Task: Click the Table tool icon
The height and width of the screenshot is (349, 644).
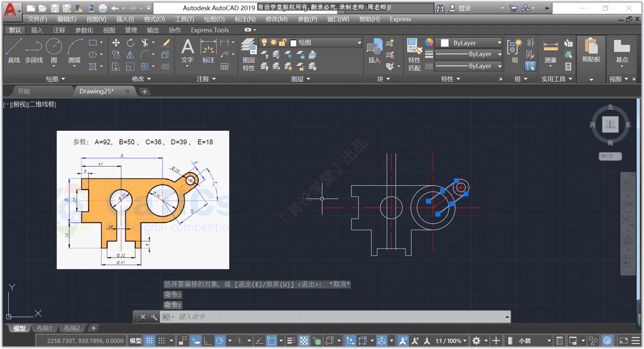Action: [x=225, y=67]
